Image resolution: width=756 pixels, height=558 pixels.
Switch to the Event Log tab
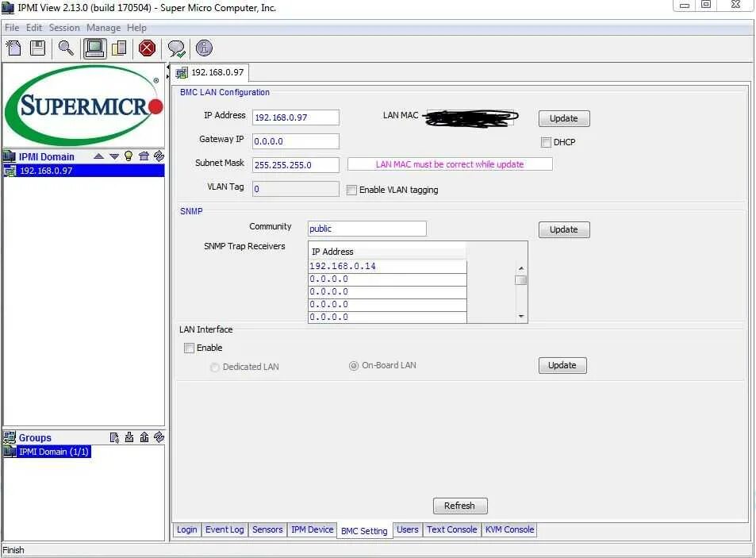(224, 529)
